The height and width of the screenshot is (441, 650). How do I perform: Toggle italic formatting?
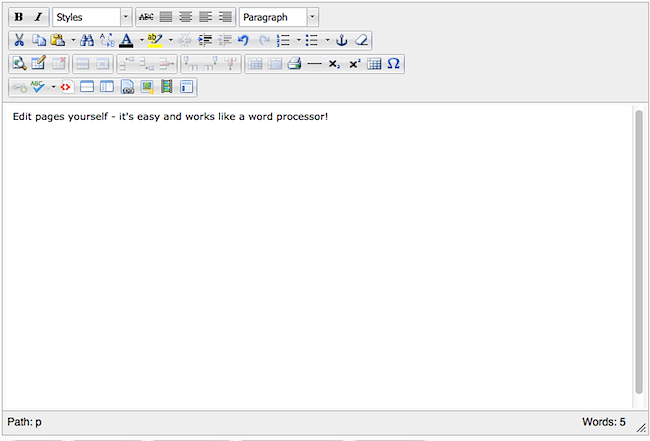(x=37, y=17)
